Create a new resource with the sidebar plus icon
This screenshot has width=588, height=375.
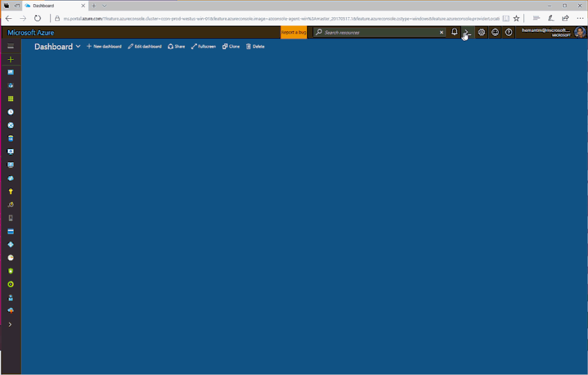pyautogui.click(x=10, y=59)
